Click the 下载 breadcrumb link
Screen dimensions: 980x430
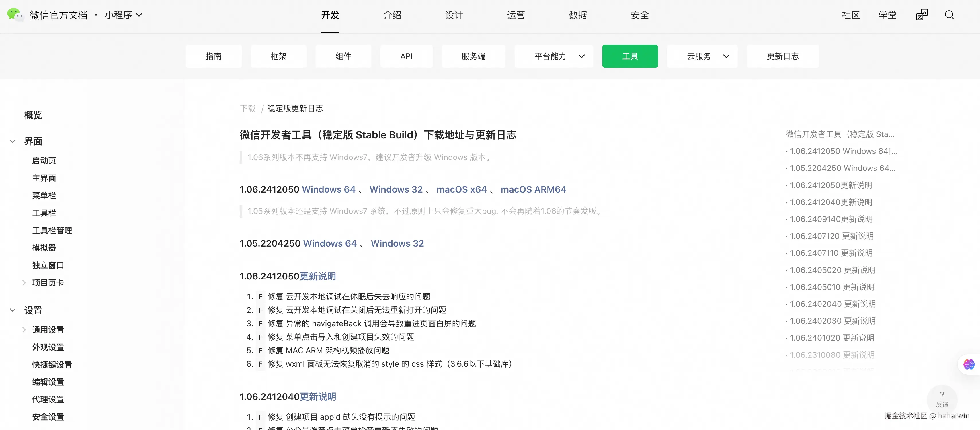[248, 109]
